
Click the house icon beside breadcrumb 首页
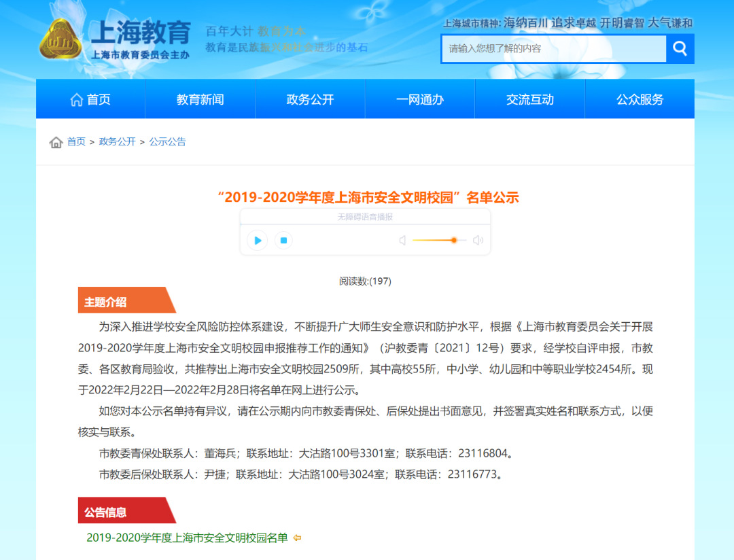(x=56, y=142)
